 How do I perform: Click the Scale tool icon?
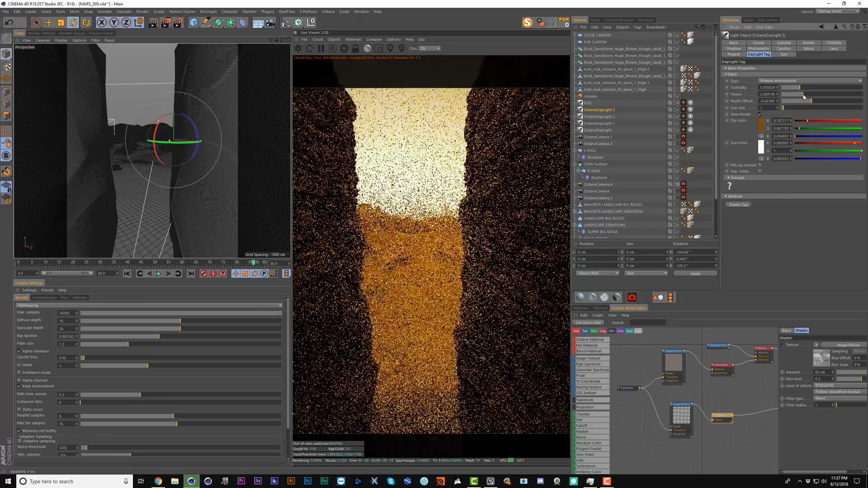click(61, 23)
